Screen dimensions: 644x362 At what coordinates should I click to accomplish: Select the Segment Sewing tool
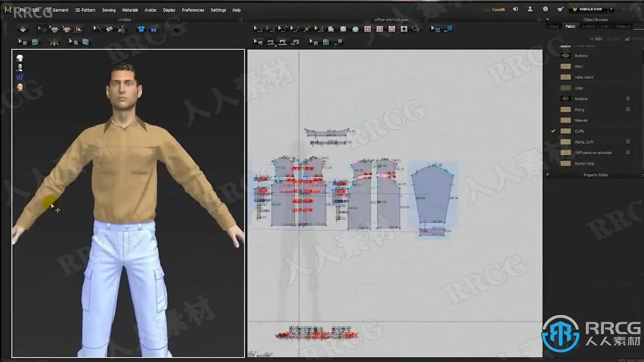click(x=271, y=42)
